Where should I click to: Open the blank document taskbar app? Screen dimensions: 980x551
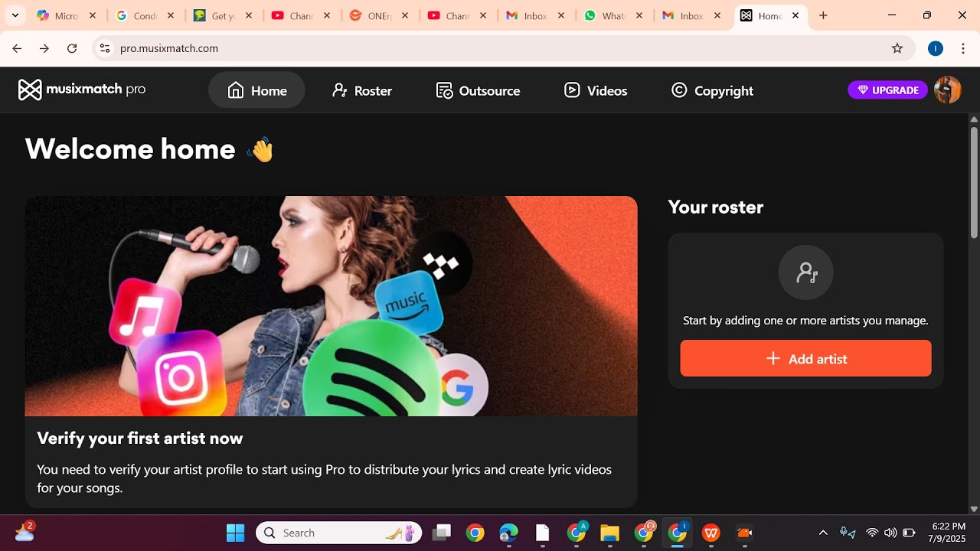click(542, 533)
